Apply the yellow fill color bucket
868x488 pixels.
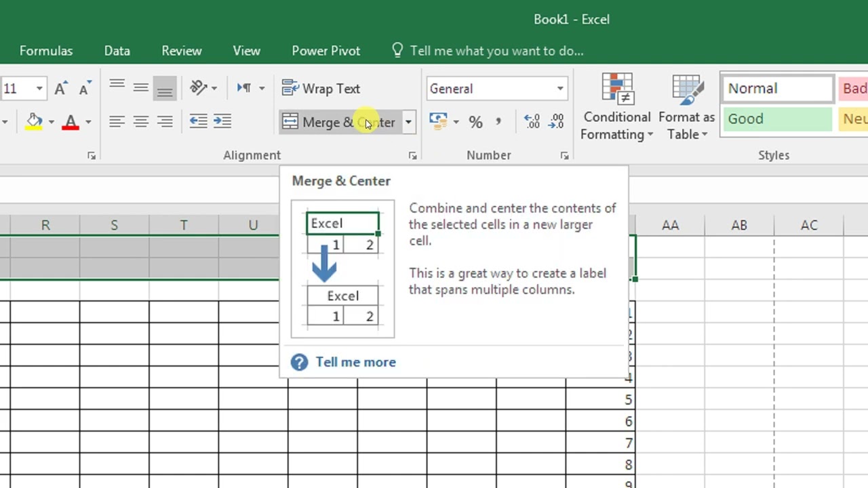34,122
